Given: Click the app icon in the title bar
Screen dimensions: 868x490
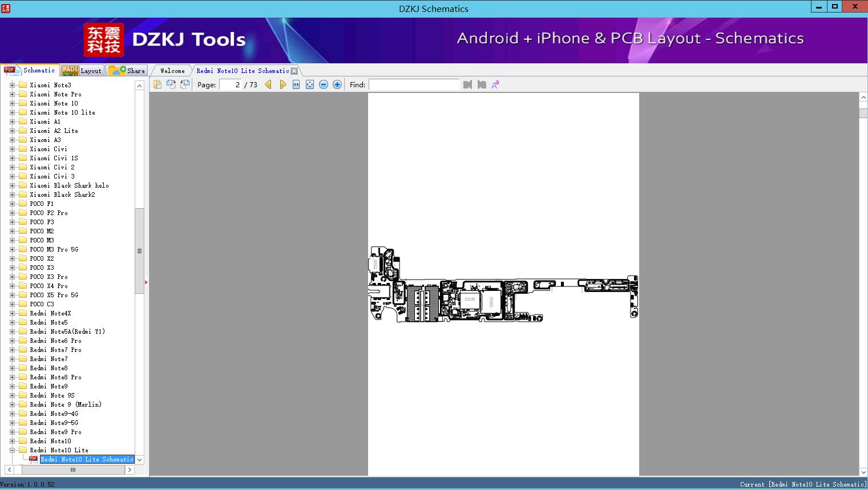Looking at the screenshot, I should click(6, 8).
